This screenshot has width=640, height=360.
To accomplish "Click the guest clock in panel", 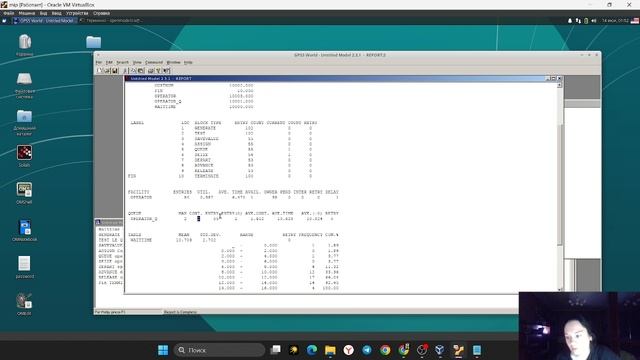I will (x=615, y=20).
